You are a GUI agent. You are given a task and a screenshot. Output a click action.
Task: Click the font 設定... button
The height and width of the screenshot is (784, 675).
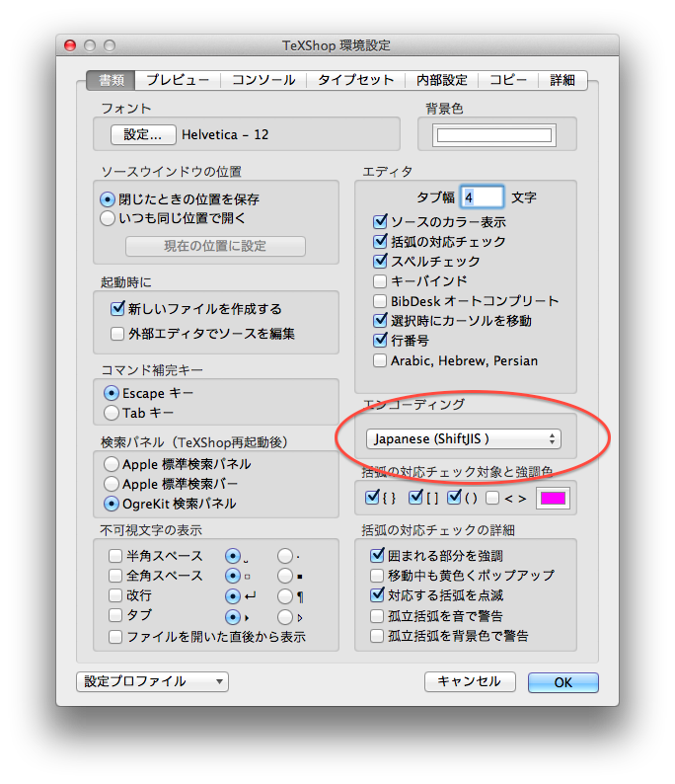[x=143, y=135]
